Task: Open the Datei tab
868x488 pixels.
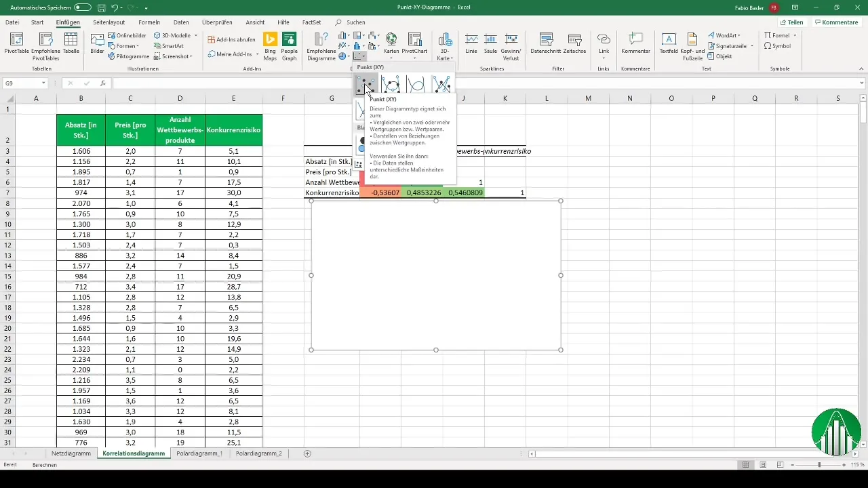Action: point(12,22)
